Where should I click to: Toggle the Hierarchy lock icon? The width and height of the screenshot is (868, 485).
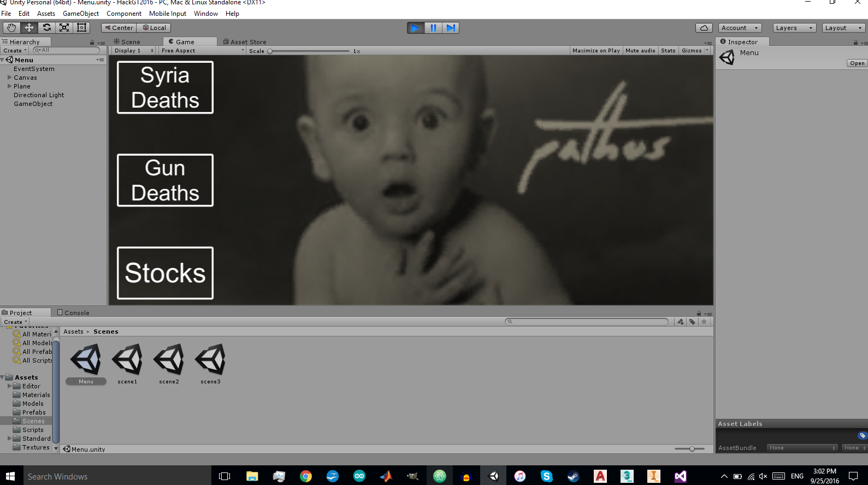[x=92, y=43]
